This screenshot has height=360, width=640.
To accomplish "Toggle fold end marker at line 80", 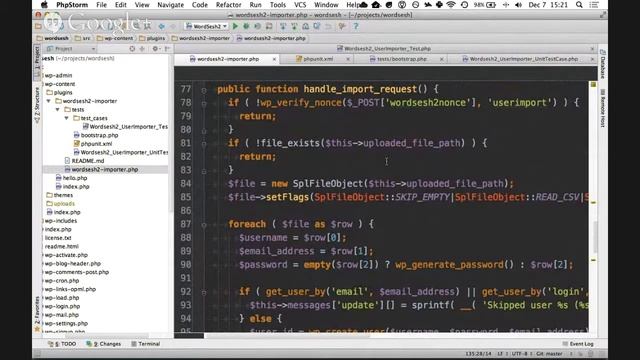I will click(204, 131).
